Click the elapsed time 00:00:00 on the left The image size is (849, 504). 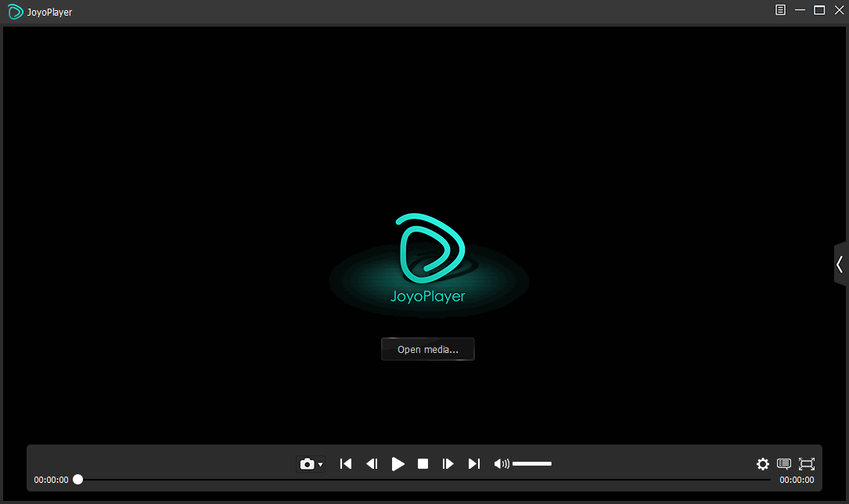click(51, 481)
